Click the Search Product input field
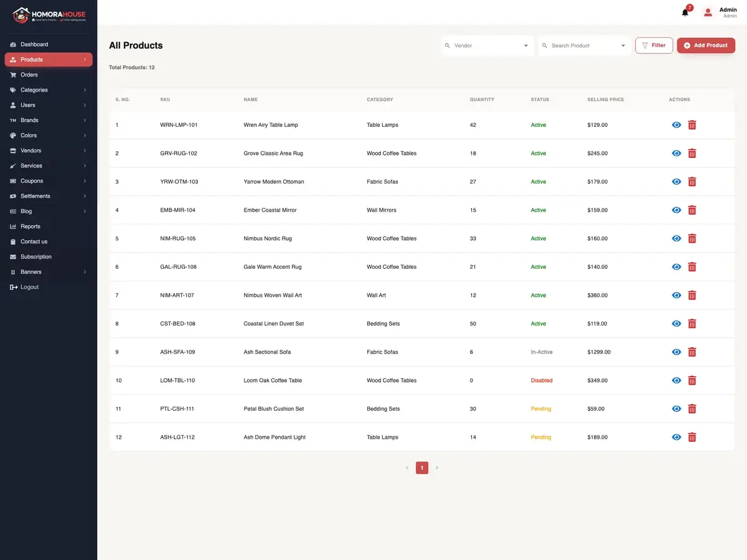 (x=585, y=45)
